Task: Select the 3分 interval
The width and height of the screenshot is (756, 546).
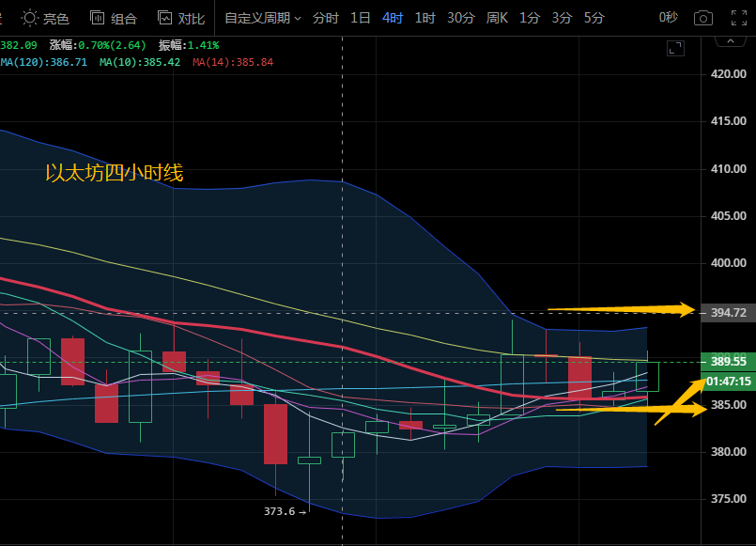Action: [x=562, y=18]
